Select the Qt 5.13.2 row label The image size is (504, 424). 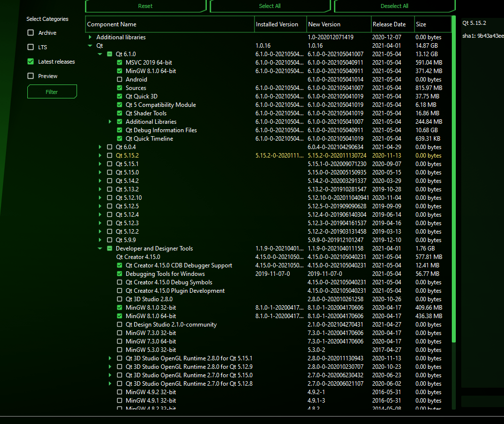pyautogui.click(x=127, y=189)
